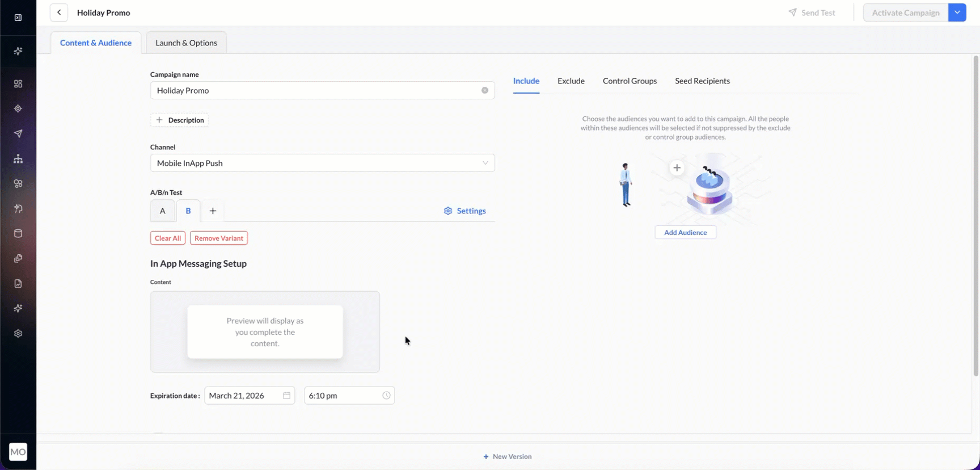Clear the campaign name field with X icon
Viewport: 980px width, 470px height.
485,90
